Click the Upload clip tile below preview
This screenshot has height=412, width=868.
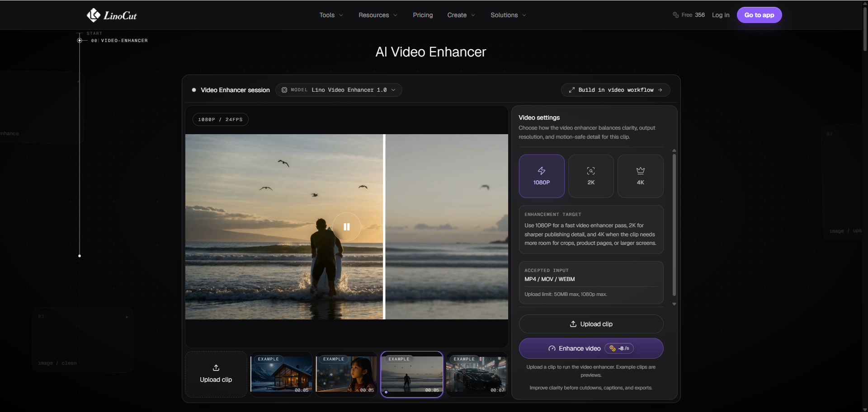pyautogui.click(x=216, y=375)
